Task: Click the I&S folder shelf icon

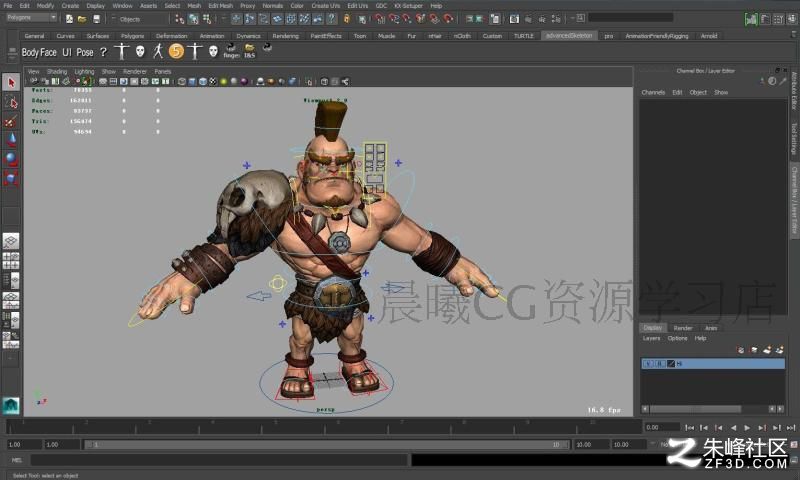Action: [249, 50]
